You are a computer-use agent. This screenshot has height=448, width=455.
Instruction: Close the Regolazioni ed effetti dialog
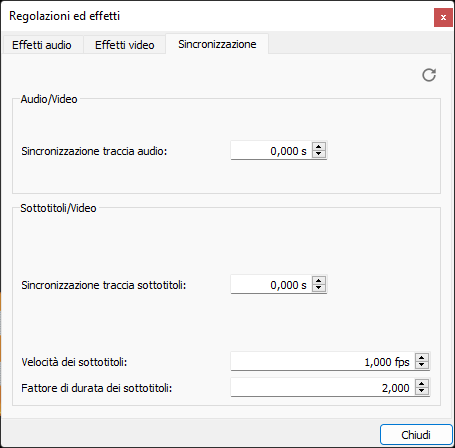pos(443,17)
